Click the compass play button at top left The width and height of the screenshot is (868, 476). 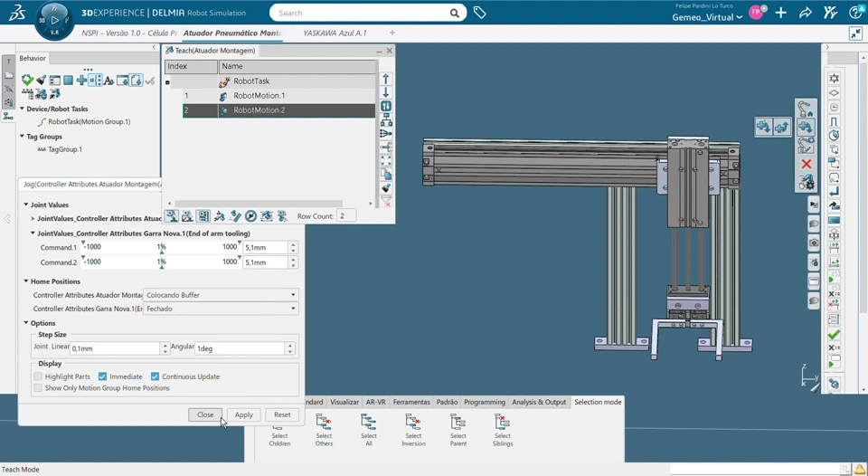click(54, 20)
